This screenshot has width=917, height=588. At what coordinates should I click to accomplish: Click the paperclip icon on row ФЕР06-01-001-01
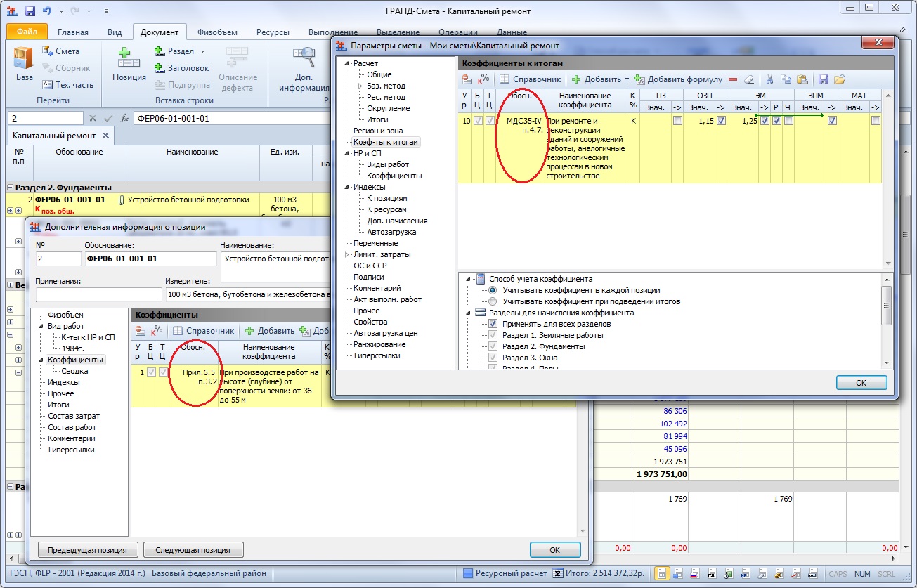click(121, 200)
